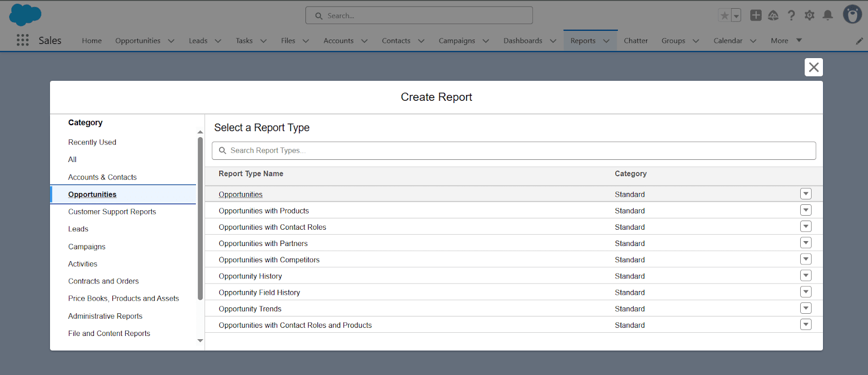Choose Opportunities with Products report type
Viewport: 868px width, 375px height.
point(264,211)
